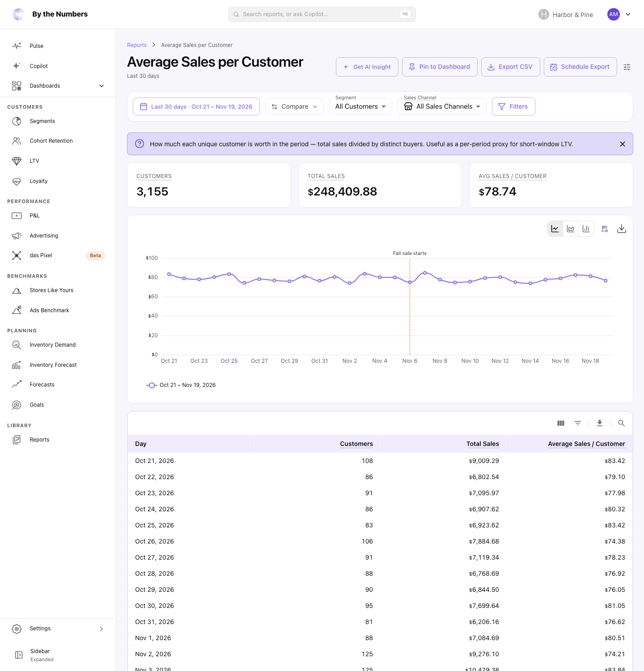Open Advertising page
This screenshot has height=671, width=644.
pyautogui.click(x=58, y=236)
